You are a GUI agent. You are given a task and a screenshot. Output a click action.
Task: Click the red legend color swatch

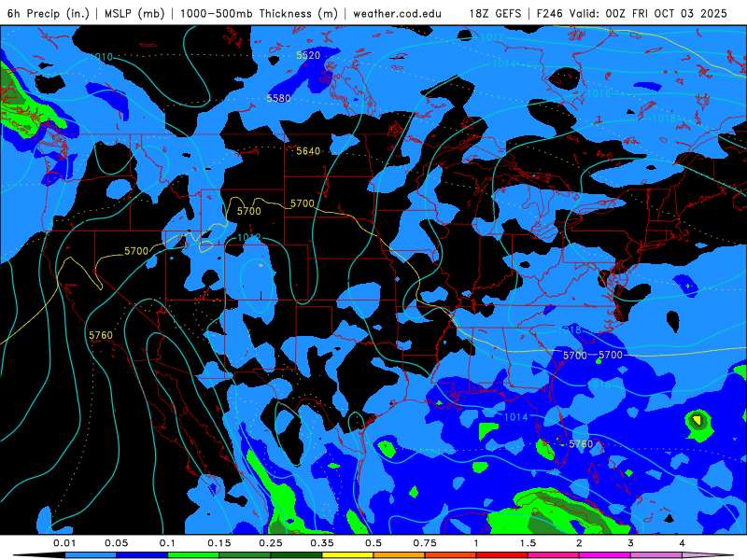point(502,555)
